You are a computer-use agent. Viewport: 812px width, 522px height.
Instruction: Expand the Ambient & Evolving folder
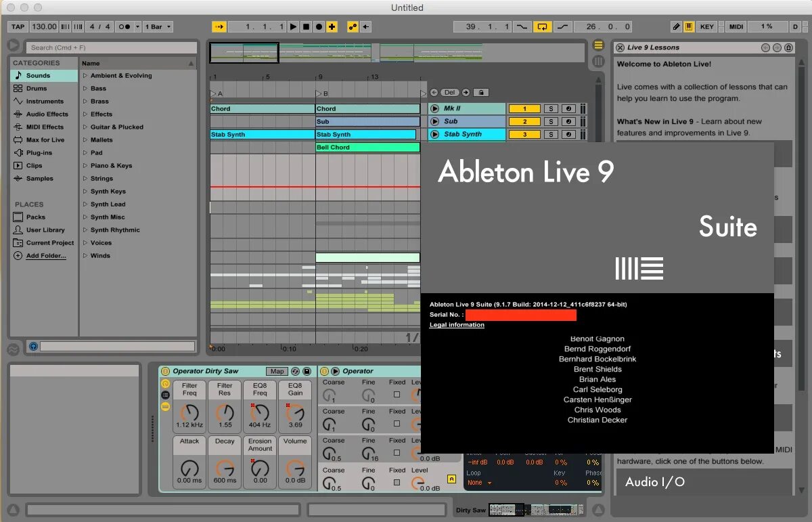[86, 76]
